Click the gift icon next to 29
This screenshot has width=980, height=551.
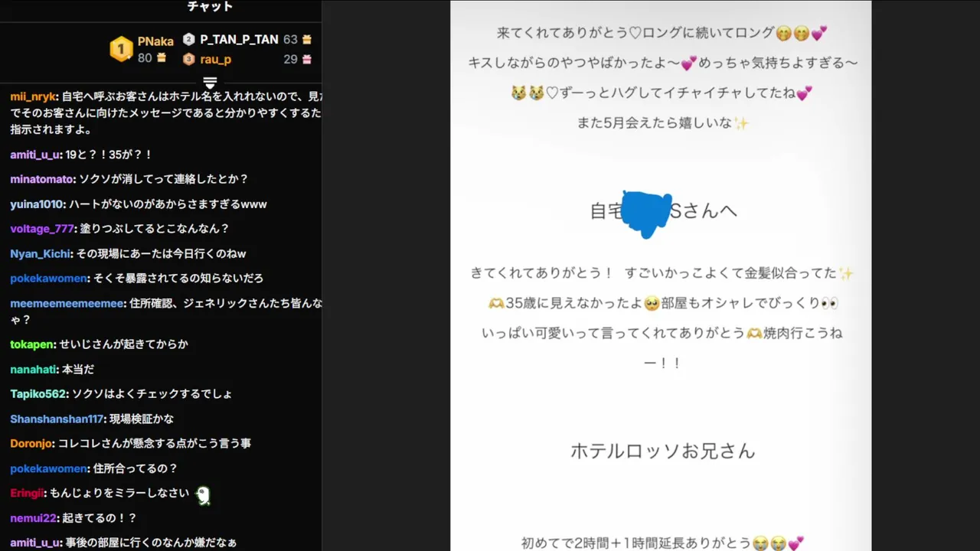(307, 59)
